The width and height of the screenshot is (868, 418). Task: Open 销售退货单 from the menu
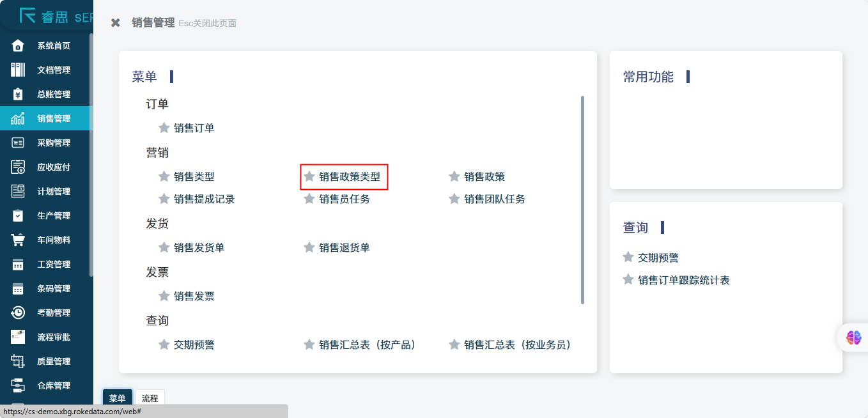click(x=345, y=247)
